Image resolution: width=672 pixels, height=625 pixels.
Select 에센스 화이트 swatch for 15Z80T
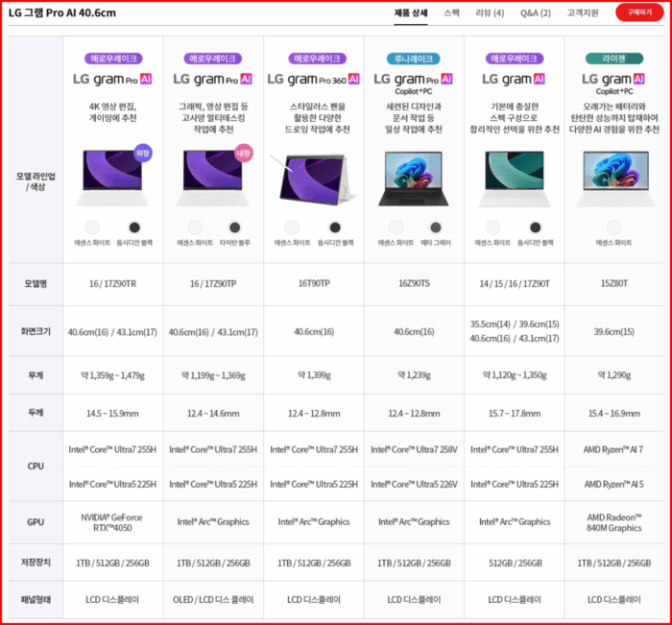[613, 228]
